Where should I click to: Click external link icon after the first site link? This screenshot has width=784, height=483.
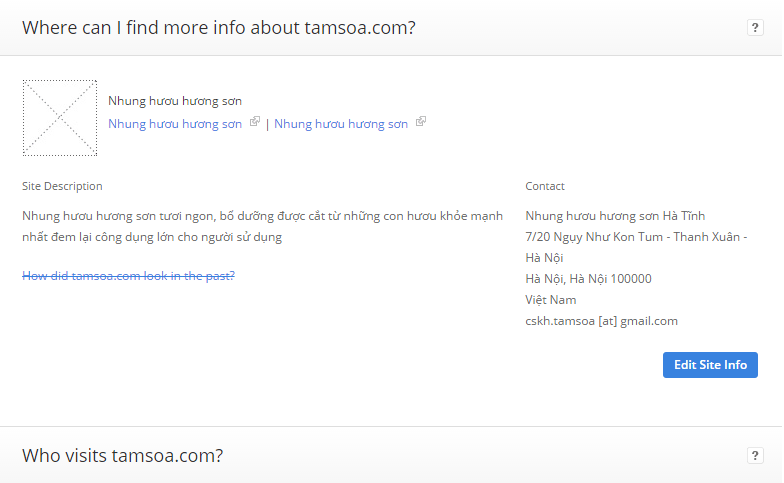(255, 122)
